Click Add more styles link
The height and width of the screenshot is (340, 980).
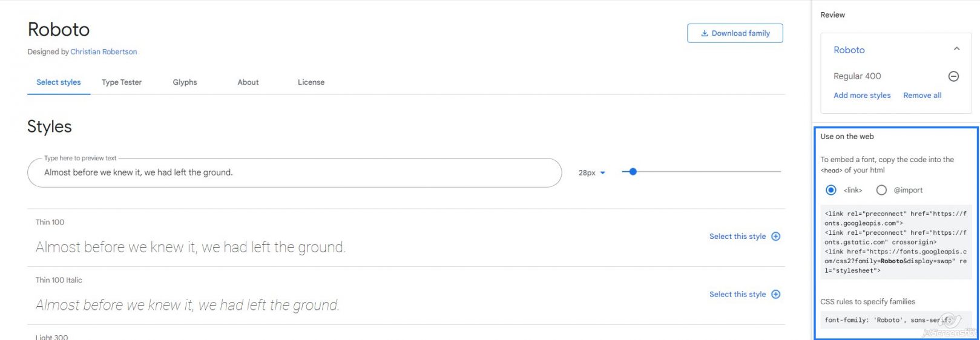[862, 96]
